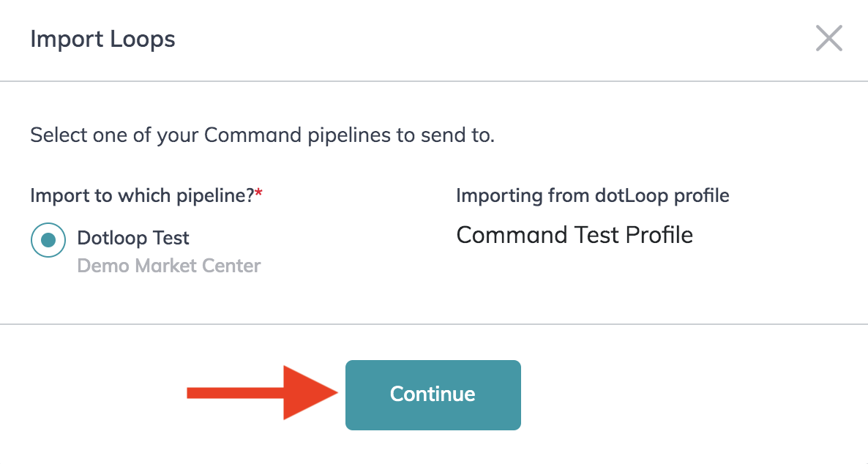This screenshot has height=464, width=868.
Task: Select the Dotloop Test pipeline radio button
Action: [x=48, y=239]
